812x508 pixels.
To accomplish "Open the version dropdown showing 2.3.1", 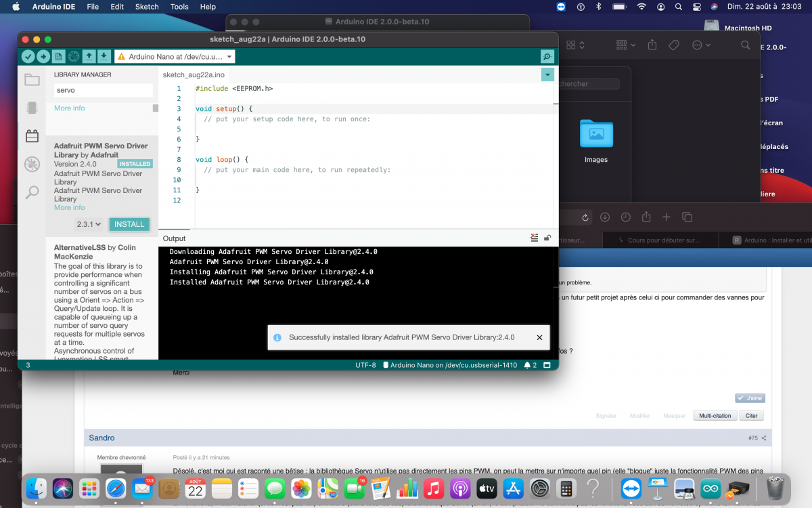I will click(89, 224).
